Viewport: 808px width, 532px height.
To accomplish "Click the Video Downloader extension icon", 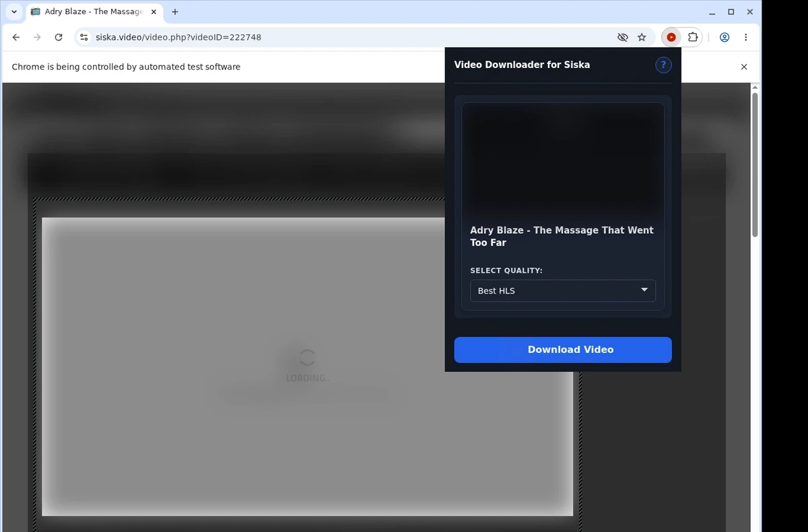I will click(x=671, y=38).
